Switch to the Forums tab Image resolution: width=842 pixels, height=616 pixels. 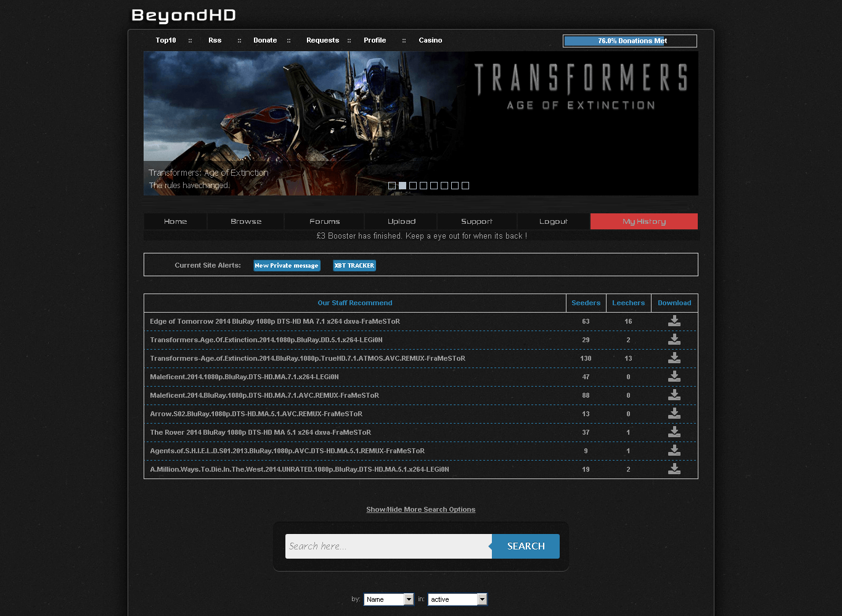click(325, 221)
